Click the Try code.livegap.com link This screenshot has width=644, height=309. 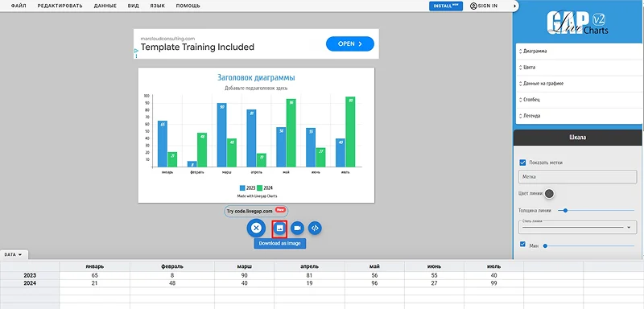click(256, 211)
